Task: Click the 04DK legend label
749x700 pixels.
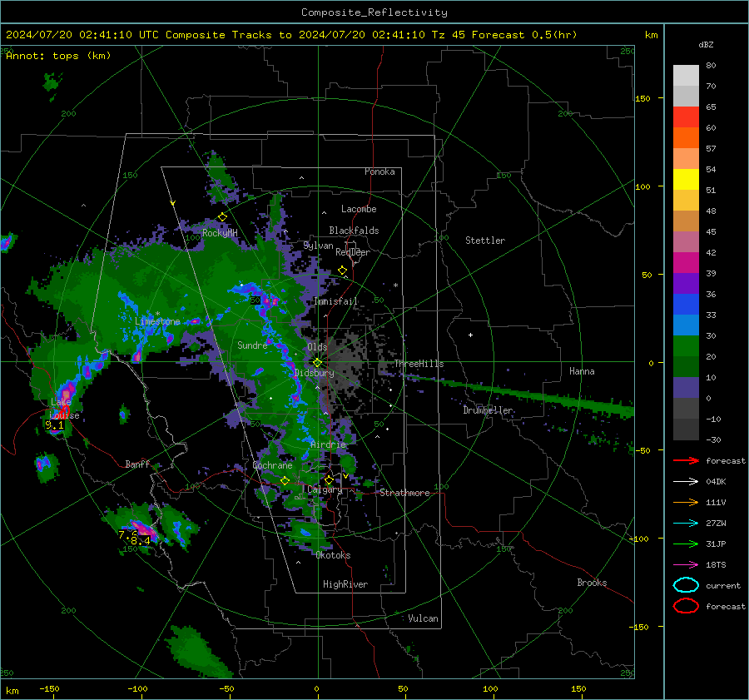Action: pyautogui.click(x=716, y=482)
